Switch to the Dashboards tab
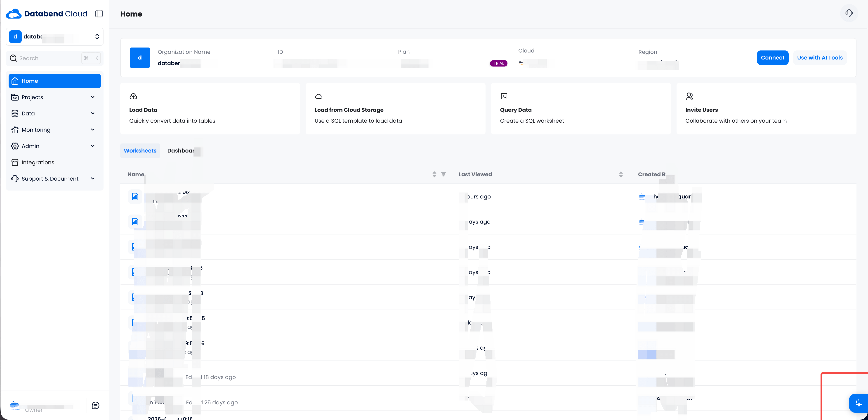This screenshot has width=868, height=420. coord(183,151)
